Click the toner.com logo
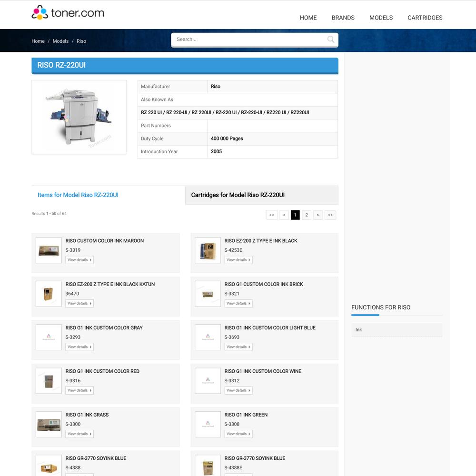The image size is (476, 476). coord(68,13)
